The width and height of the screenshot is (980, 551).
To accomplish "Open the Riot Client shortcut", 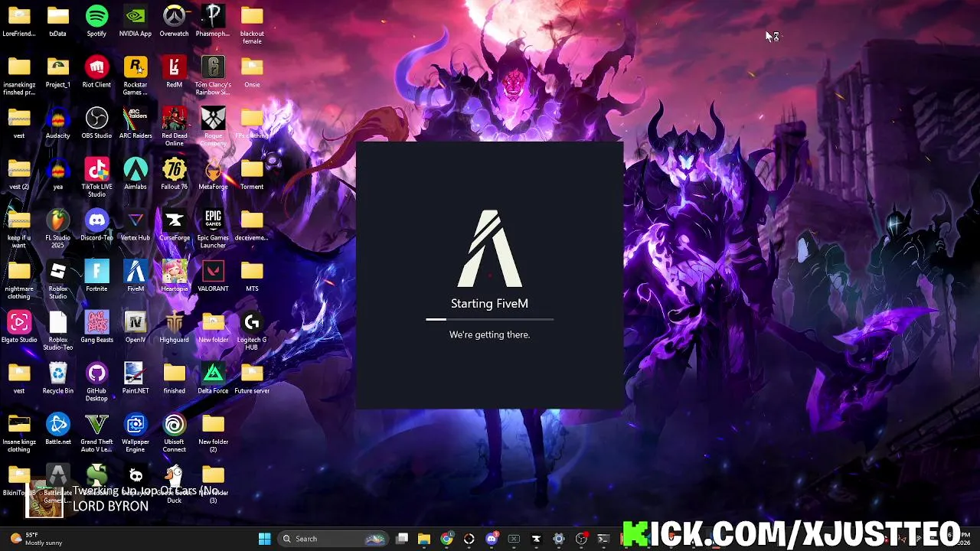I will [96, 72].
